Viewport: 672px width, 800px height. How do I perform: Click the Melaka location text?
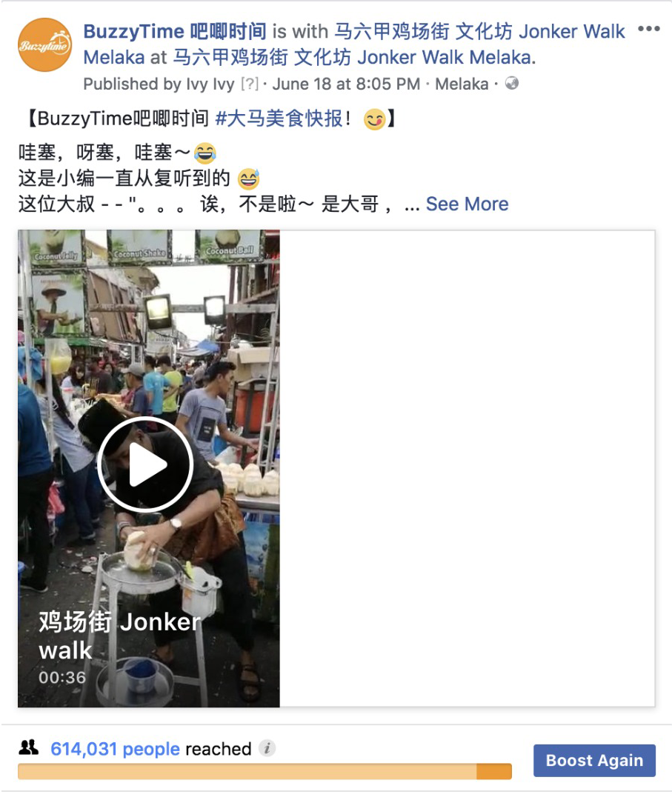pyautogui.click(x=462, y=84)
